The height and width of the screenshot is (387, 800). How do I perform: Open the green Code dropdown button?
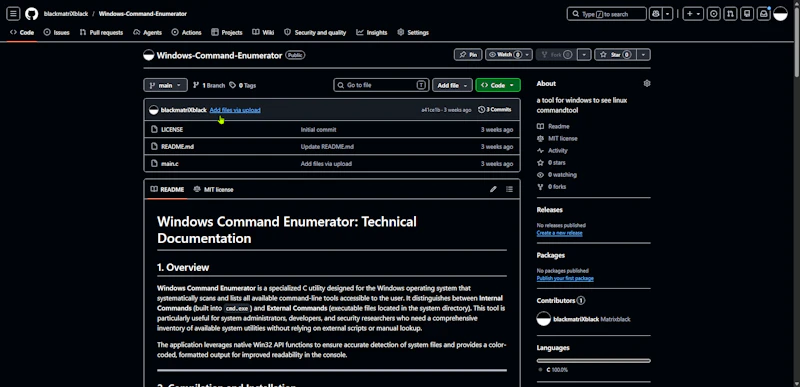pyautogui.click(x=497, y=86)
